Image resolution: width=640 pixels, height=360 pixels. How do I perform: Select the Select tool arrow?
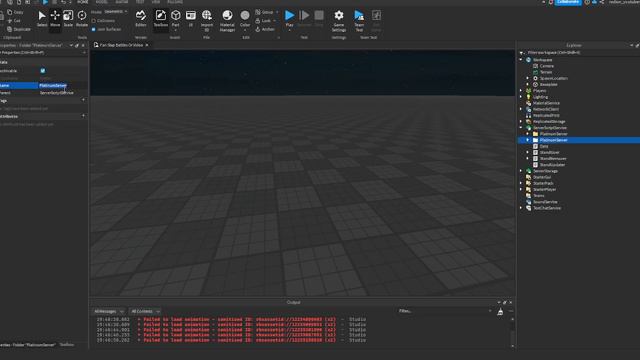pos(42,18)
